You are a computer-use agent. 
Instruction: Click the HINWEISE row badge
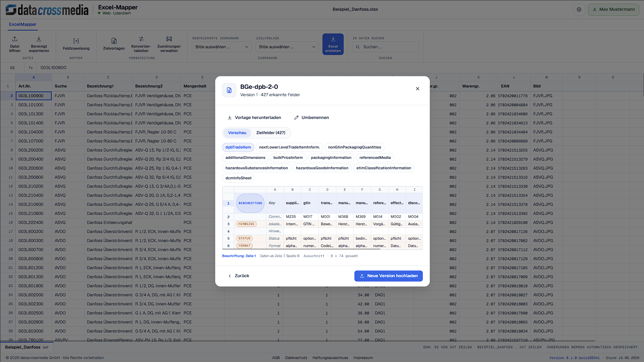pyautogui.click(x=246, y=224)
